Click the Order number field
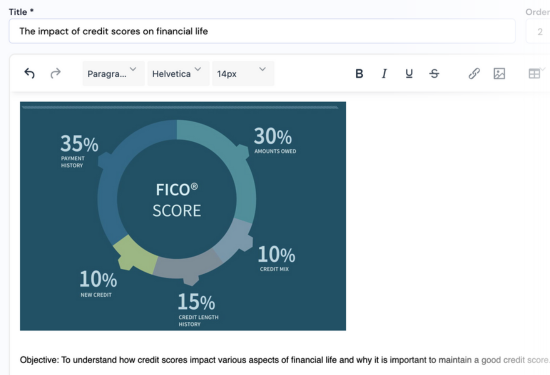The image size is (550, 375). coord(538,31)
